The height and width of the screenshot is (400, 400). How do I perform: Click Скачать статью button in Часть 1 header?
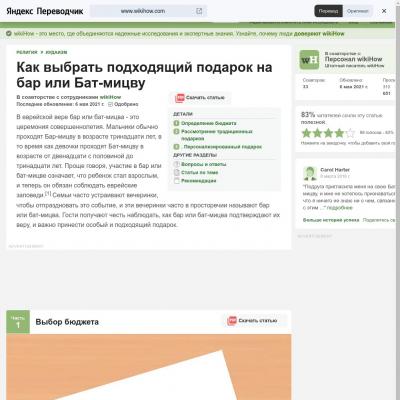click(253, 321)
